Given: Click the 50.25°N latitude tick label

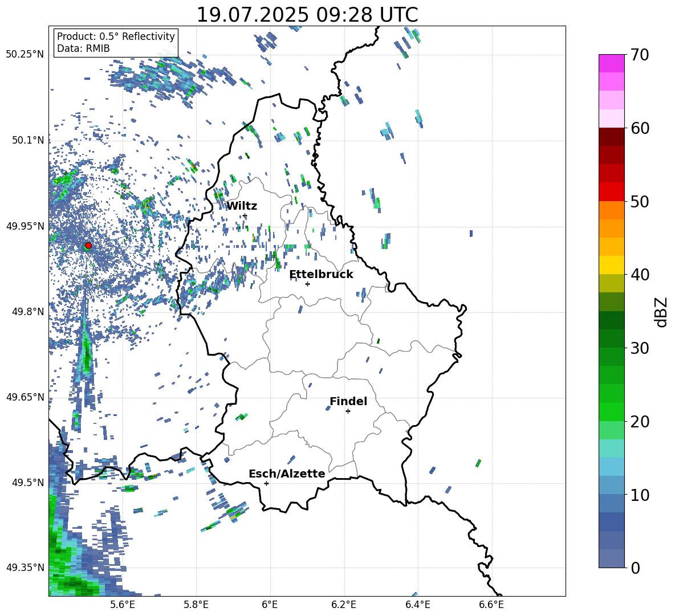Looking at the screenshot, I should pos(25,55).
